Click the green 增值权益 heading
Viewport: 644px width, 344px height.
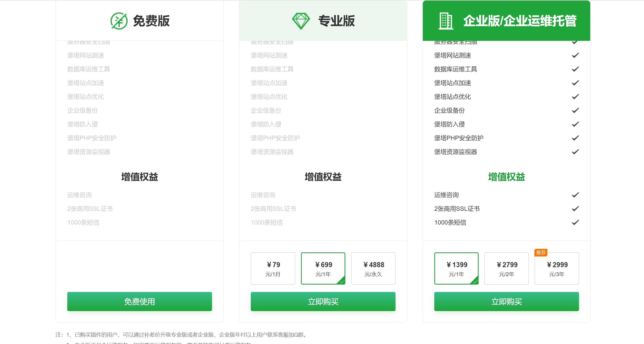point(506,177)
